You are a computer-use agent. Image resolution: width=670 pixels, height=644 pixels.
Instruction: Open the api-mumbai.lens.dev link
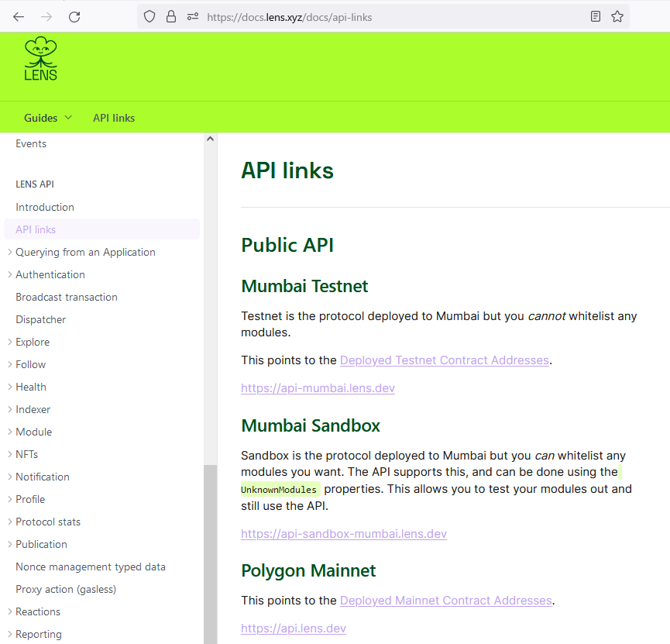[x=318, y=387]
